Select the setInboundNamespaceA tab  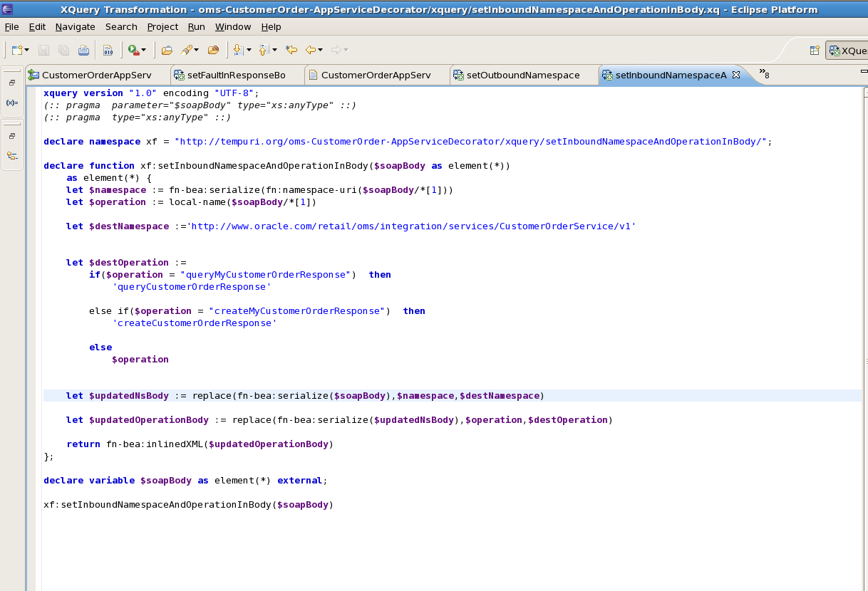point(671,75)
